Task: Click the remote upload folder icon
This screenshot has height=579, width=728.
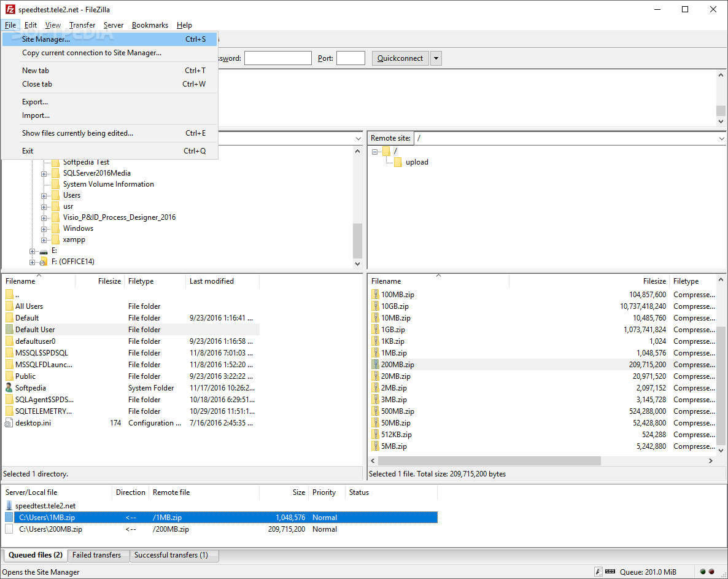Action: (x=398, y=162)
